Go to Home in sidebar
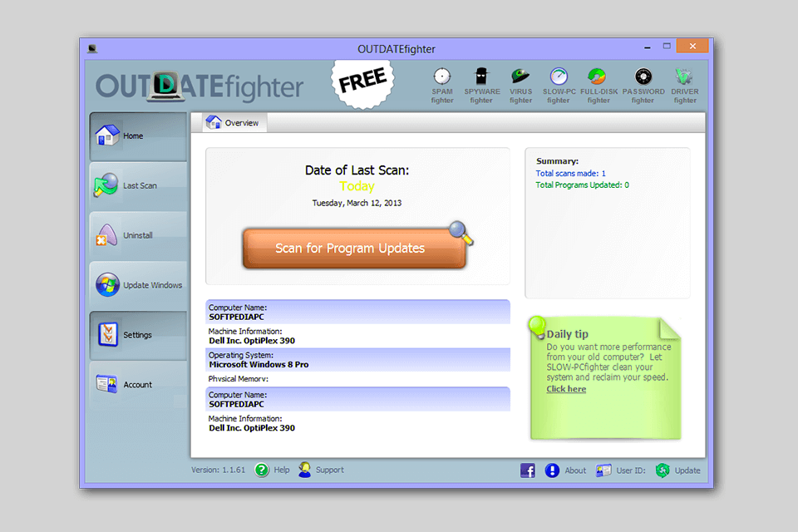This screenshot has width=798, height=532. click(x=139, y=136)
